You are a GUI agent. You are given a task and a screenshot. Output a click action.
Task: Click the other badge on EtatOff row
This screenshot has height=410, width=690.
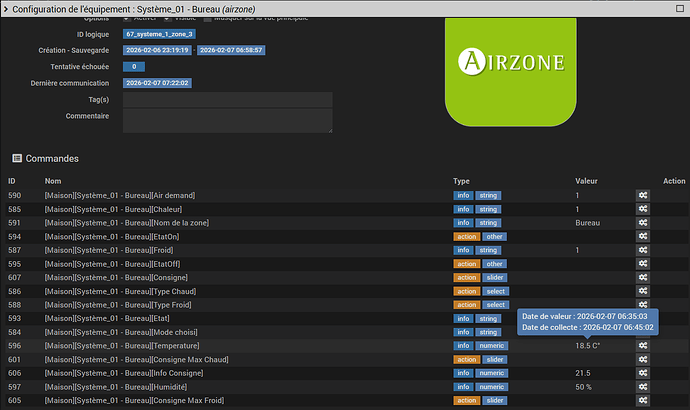[x=494, y=264]
